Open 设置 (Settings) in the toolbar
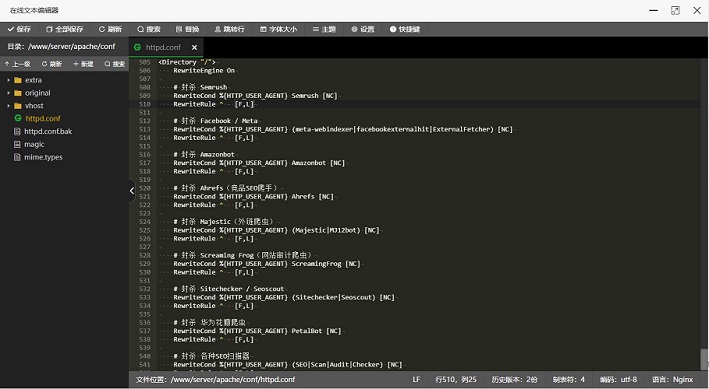The height and width of the screenshot is (389, 709). (x=363, y=29)
